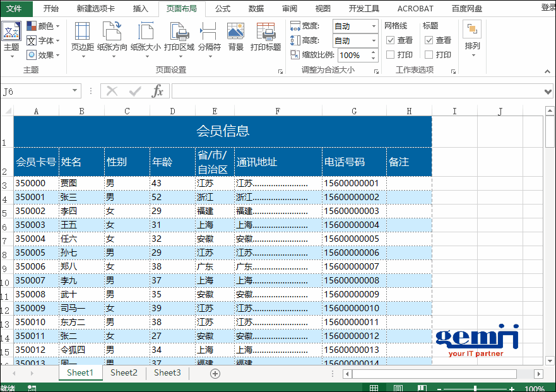Switch to Sheet2 worksheet tab
This screenshot has height=392, width=556.
click(124, 373)
